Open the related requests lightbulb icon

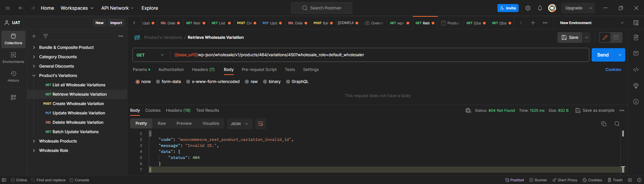pos(636,86)
